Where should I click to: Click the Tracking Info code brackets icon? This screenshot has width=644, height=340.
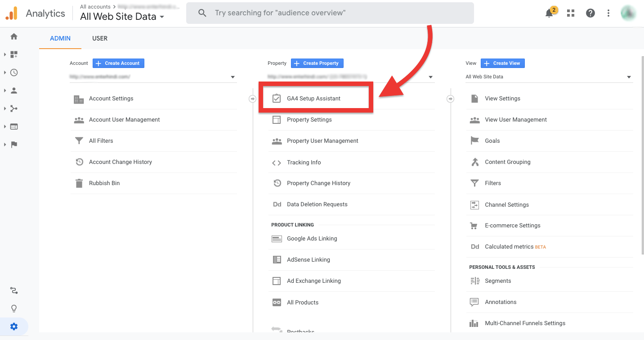pyautogui.click(x=277, y=163)
